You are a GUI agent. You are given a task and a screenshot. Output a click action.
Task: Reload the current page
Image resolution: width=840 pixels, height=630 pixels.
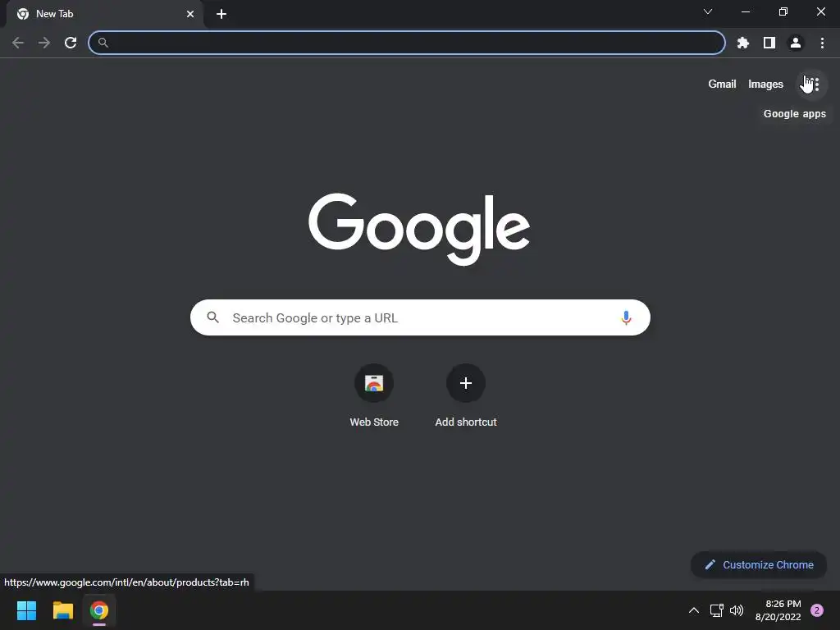click(x=71, y=43)
